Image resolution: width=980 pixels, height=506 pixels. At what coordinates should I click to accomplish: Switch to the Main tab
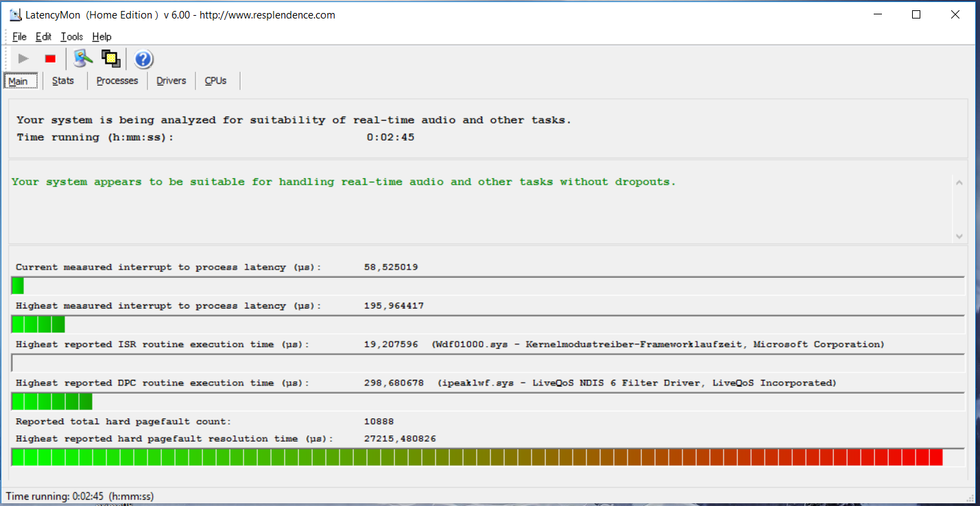(x=18, y=81)
